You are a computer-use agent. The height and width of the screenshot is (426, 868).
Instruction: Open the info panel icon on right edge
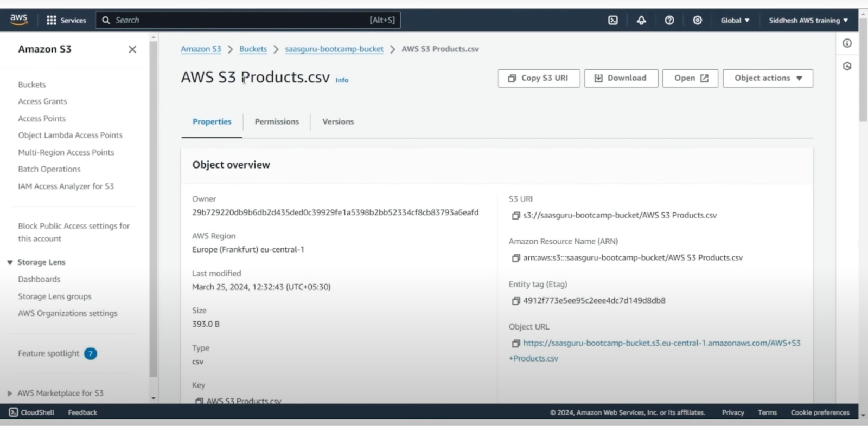pyautogui.click(x=847, y=43)
